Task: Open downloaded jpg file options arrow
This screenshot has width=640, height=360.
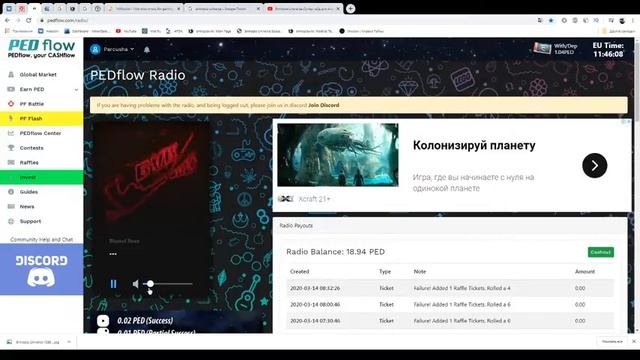Action: pos(69,342)
